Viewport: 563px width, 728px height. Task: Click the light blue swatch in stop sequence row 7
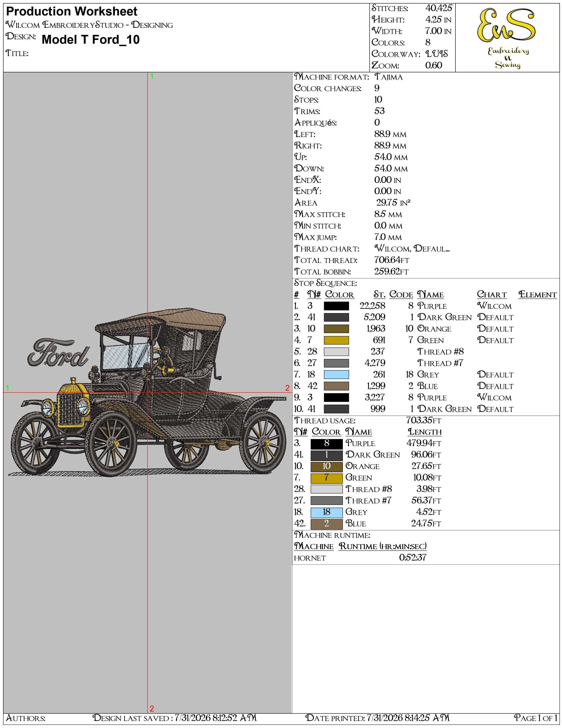336,375
